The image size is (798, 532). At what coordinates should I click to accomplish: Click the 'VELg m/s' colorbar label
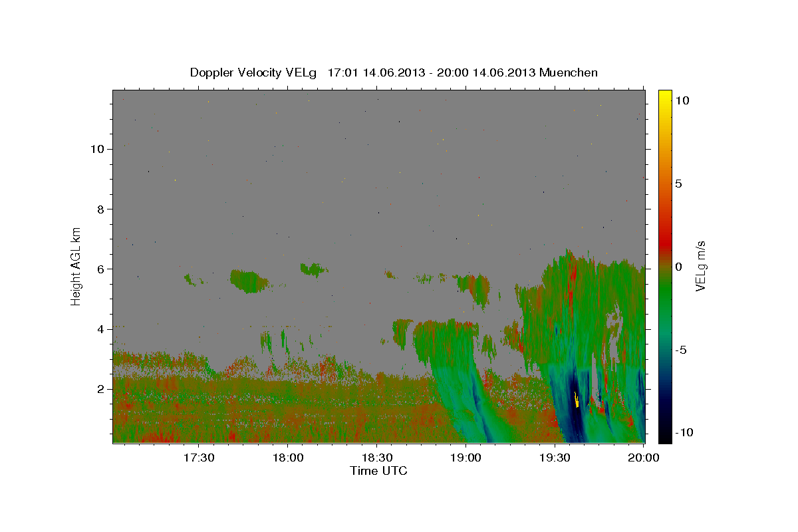(700, 266)
